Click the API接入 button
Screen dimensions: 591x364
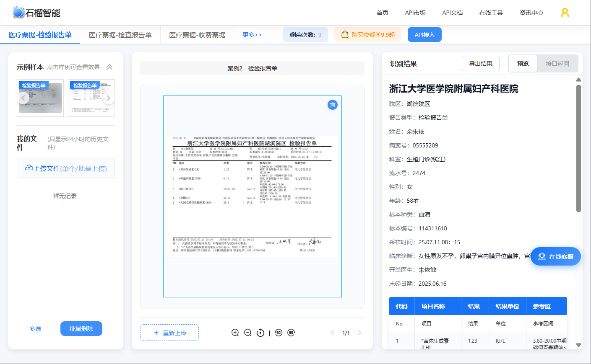click(424, 34)
